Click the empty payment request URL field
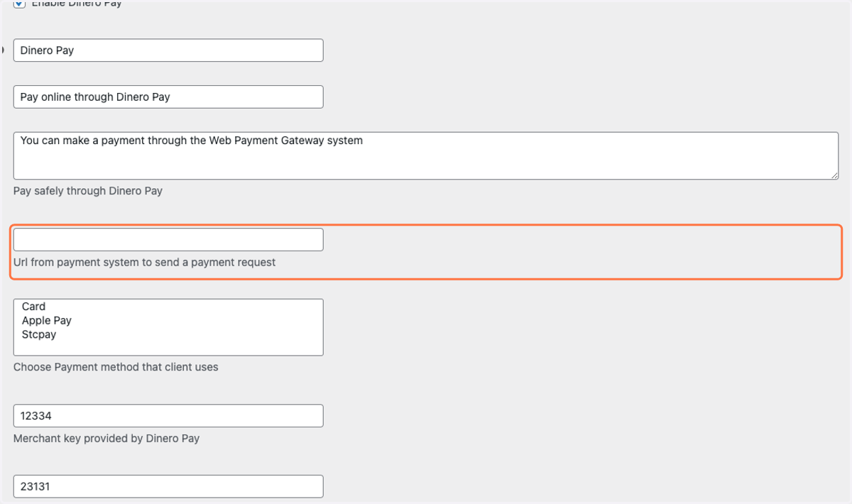852x504 pixels. coord(168,239)
